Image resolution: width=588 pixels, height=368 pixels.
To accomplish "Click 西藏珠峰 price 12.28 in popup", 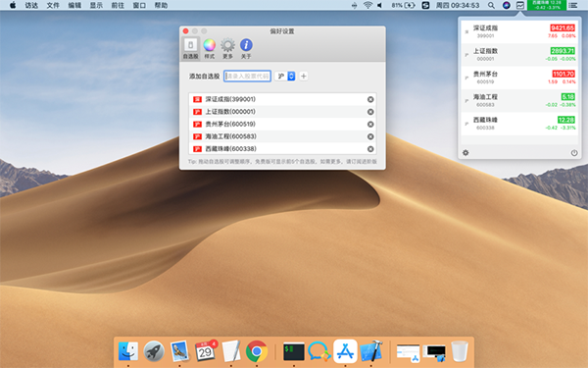I will [565, 120].
